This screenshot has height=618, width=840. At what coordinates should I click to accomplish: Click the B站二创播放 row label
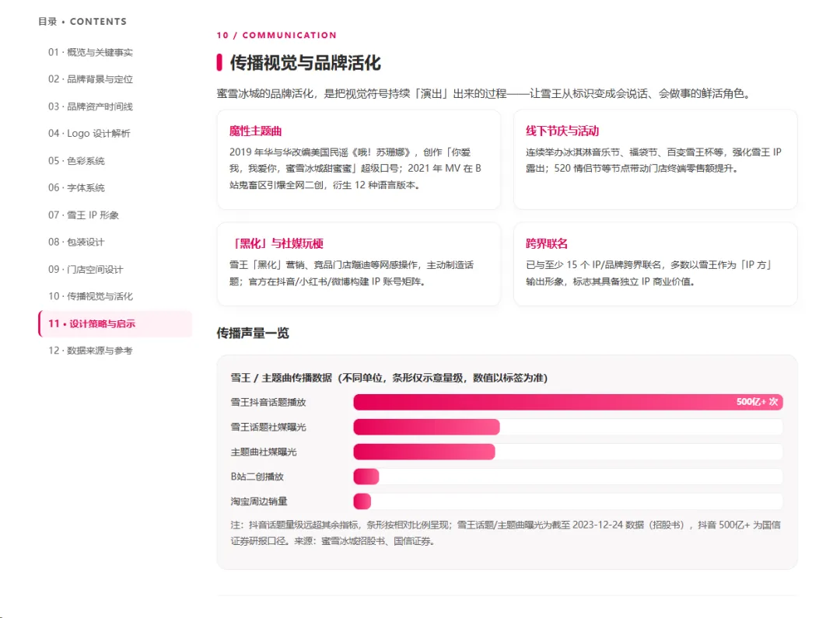[x=257, y=477]
